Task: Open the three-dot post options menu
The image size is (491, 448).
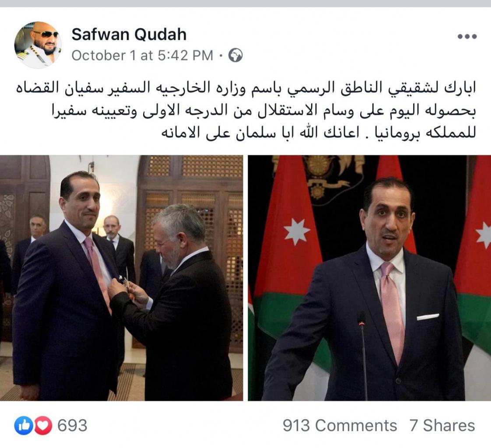Action: [467, 37]
